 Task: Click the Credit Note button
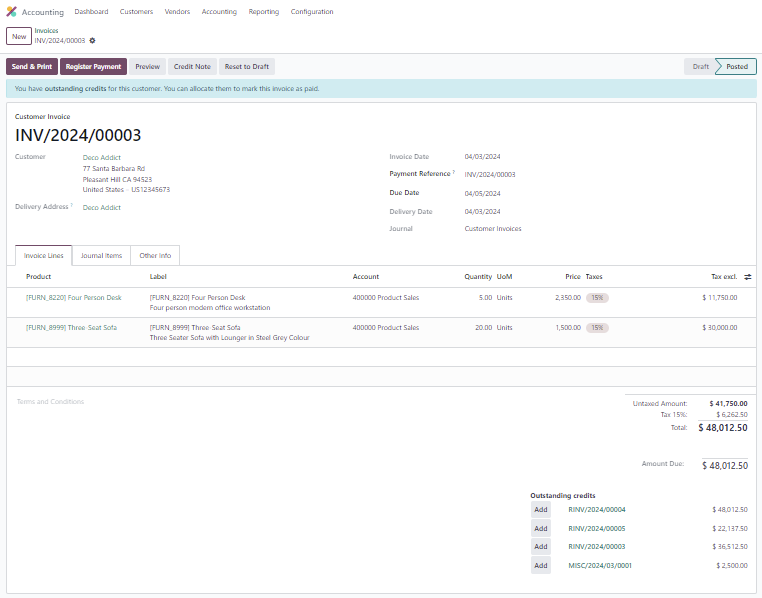point(192,67)
